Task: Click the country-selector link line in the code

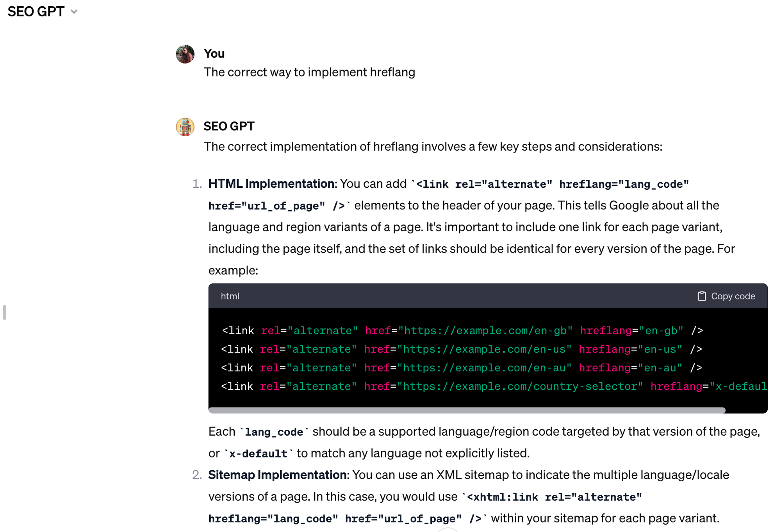Action: [x=494, y=386]
